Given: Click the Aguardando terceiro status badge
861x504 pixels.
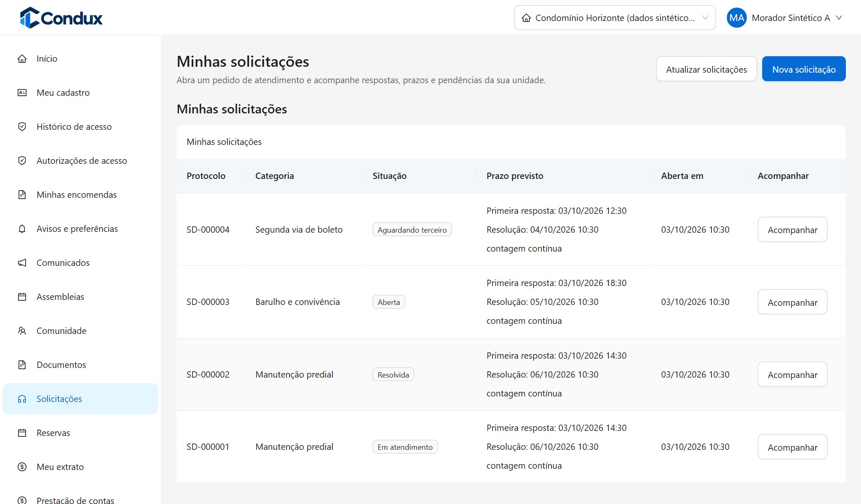Looking at the screenshot, I should 412,230.
